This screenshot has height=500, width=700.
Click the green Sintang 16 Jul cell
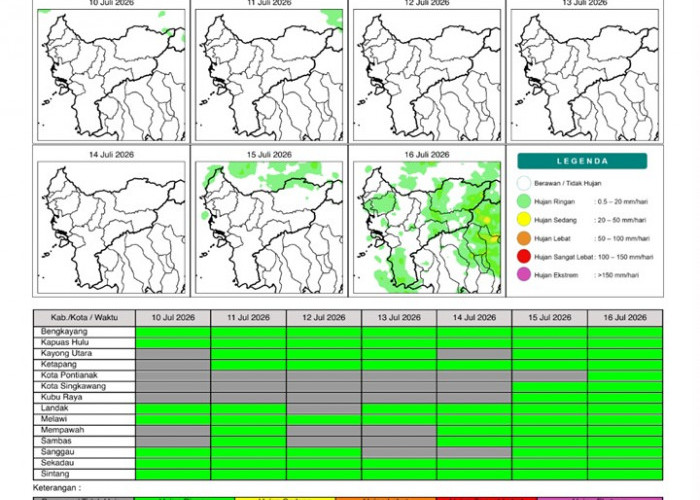pos(625,474)
